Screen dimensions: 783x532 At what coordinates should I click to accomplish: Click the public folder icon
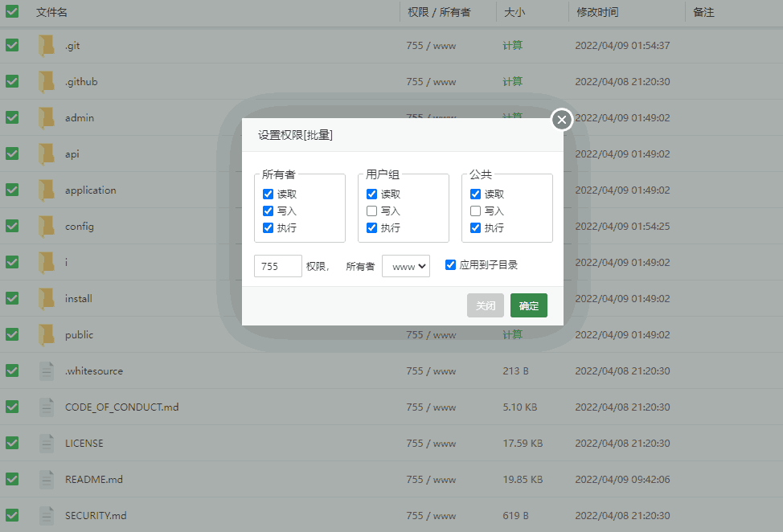coord(47,335)
